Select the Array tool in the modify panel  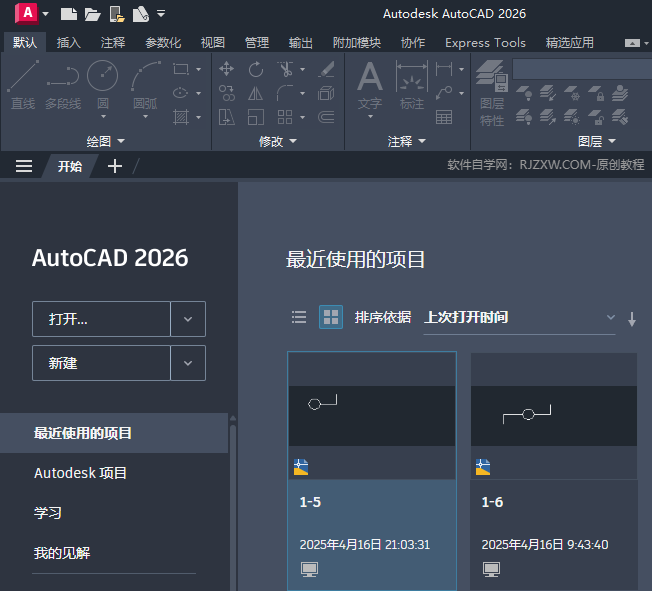[x=285, y=117]
